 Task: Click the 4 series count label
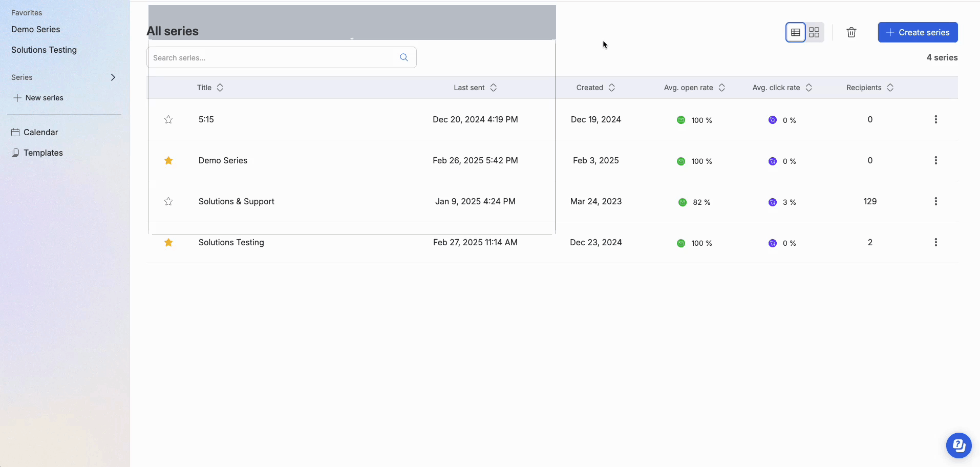942,57
